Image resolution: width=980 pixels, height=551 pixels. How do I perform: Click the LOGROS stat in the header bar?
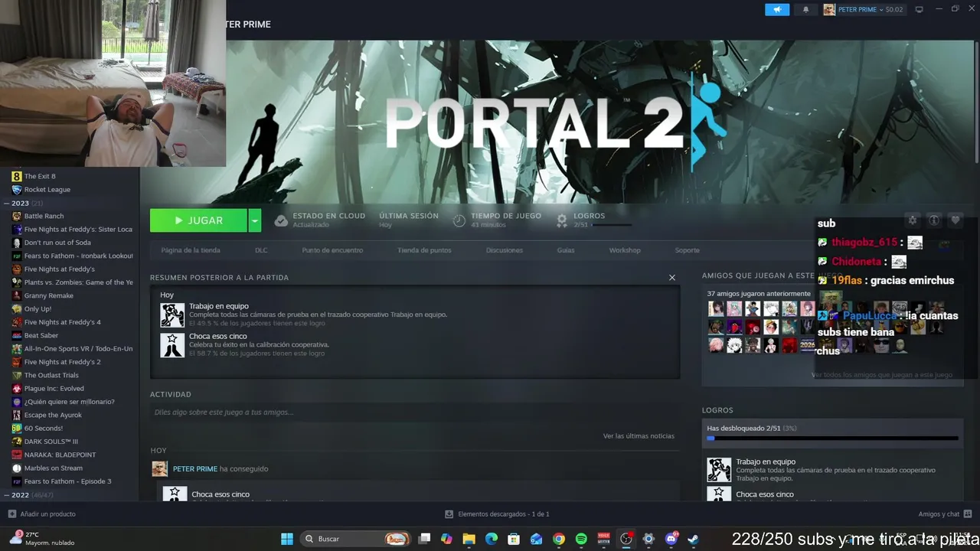593,220
